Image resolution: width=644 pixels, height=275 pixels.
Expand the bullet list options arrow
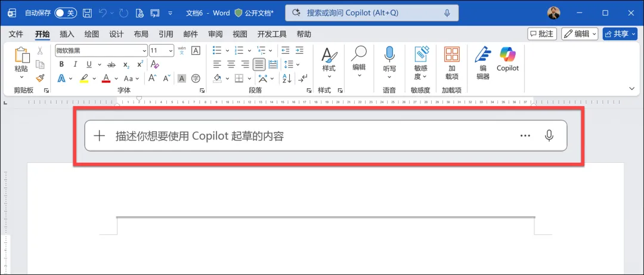[x=227, y=51]
